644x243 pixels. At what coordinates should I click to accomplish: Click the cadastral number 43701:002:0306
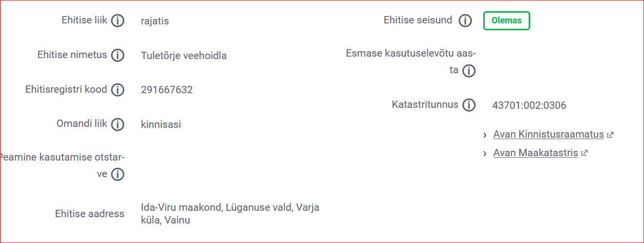point(529,105)
